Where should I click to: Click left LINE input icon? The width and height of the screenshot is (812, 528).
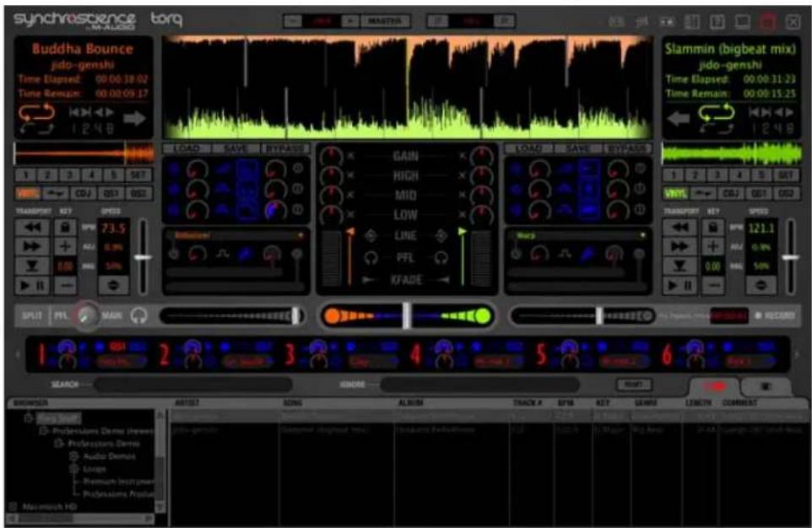click(x=371, y=236)
